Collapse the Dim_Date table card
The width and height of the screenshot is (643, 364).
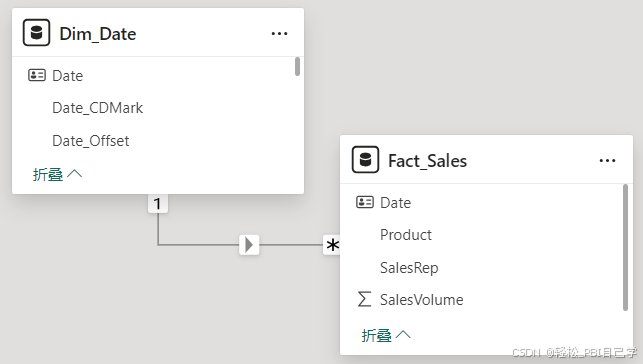pyautogui.click(x=57, y=174)
